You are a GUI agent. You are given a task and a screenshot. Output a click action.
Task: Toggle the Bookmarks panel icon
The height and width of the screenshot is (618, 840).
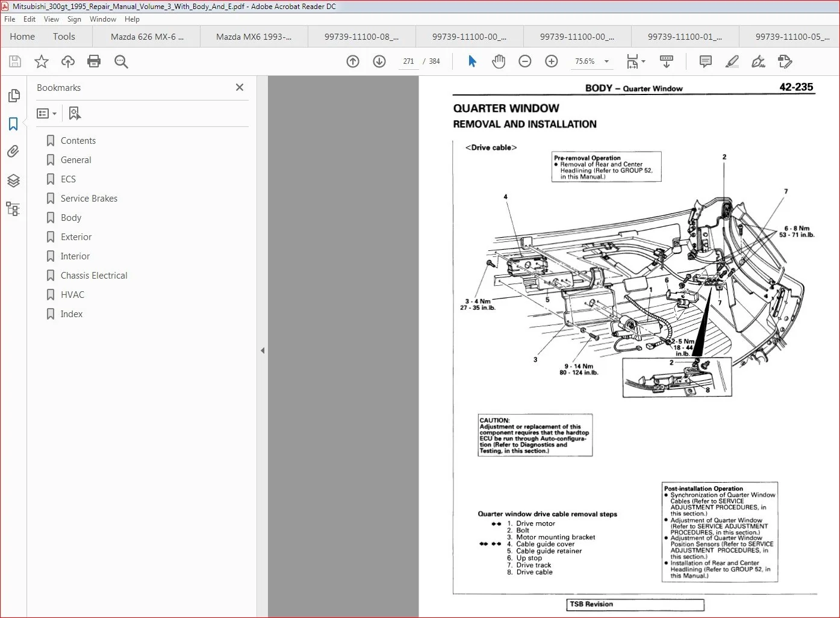(x=13, y=124)
